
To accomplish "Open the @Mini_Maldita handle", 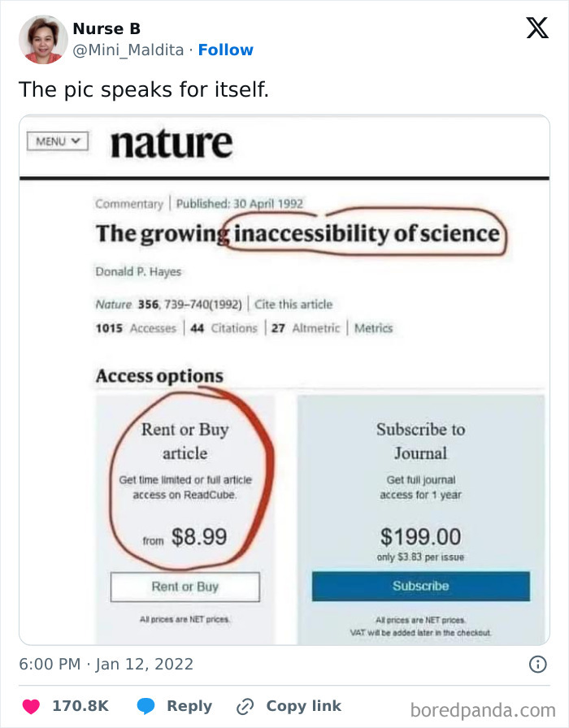I will click(x=128, y=50).
